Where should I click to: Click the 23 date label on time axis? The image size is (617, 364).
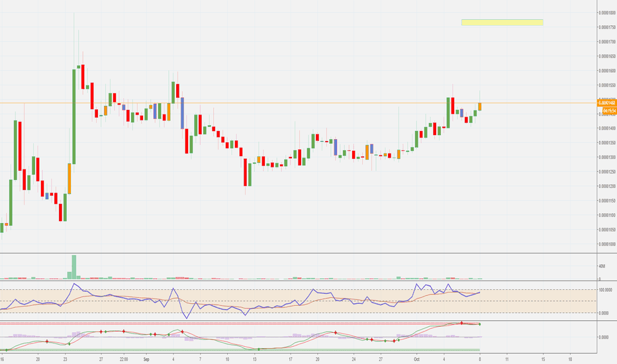[66, 359]
